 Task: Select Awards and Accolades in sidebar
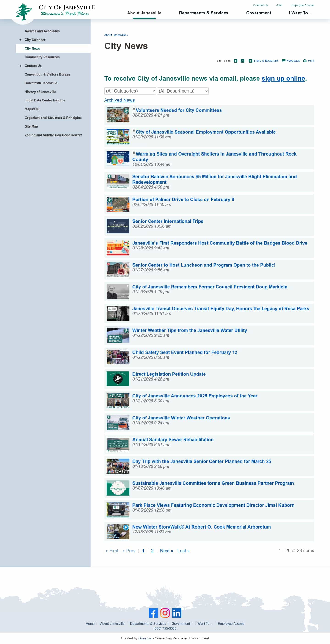point(42,31)
